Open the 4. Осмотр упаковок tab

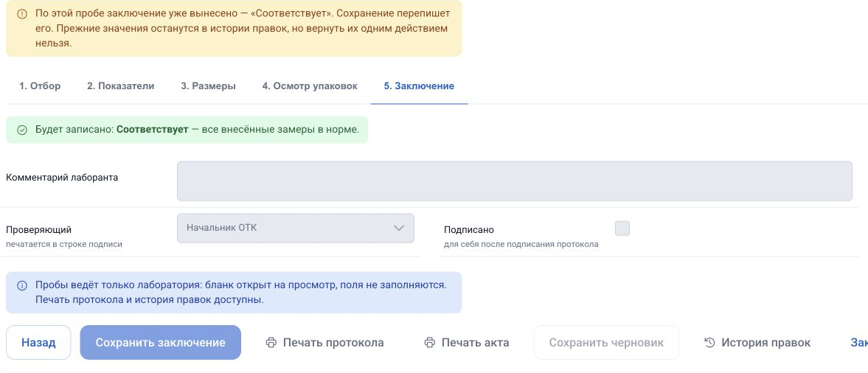[310, 86]
